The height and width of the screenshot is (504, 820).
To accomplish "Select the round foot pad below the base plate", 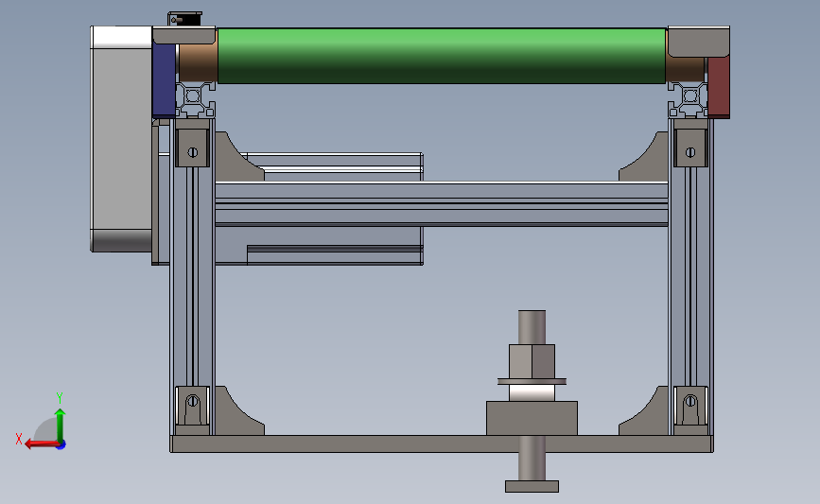I will 532,486.
